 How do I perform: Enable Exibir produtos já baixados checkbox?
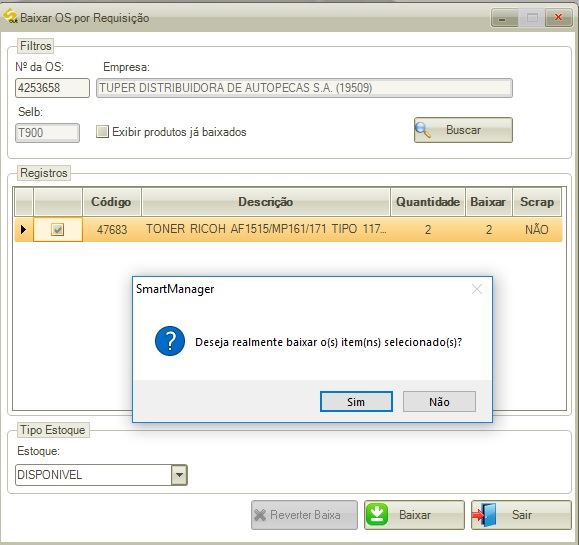point(102,131)
